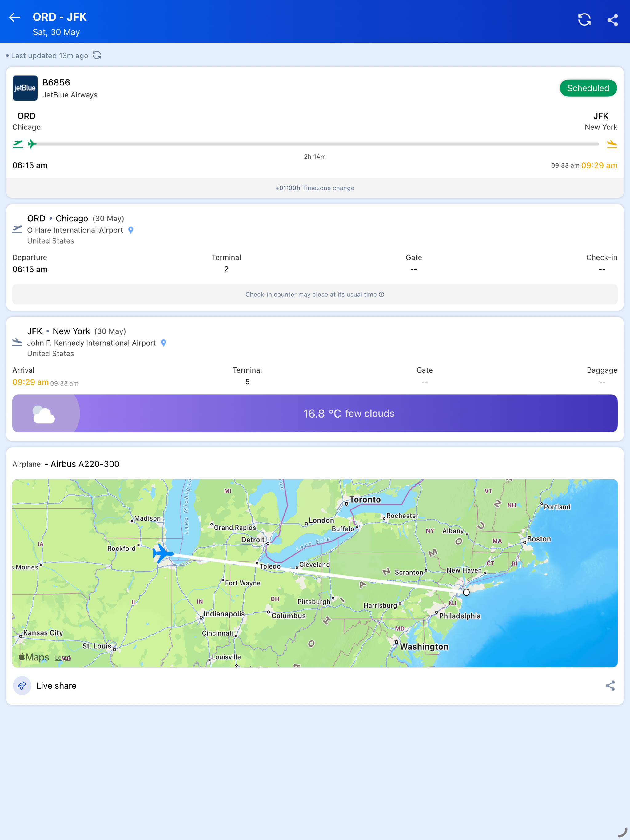Tap the +01:00h Timezone change bar

[x=315, y=188]
